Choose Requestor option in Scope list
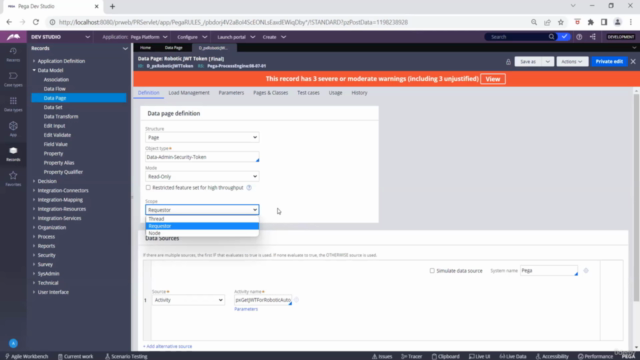This screenshot has width=640, height=360. click(202, 226)
